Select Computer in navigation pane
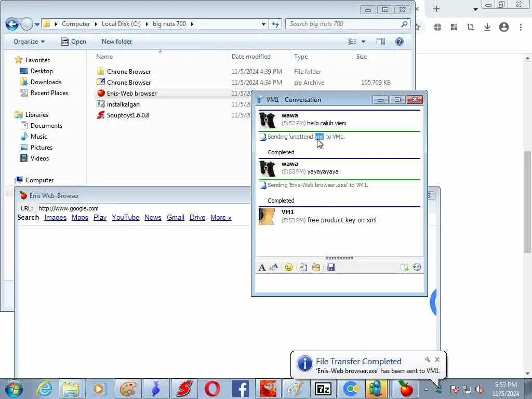The width and height of the screenshot is (532, 399). click(34, 180)
